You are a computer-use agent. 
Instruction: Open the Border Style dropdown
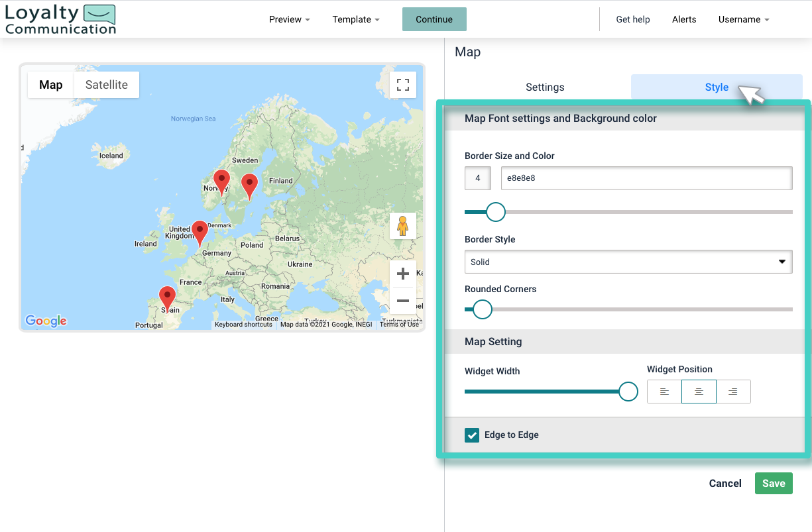pos(628,262)
